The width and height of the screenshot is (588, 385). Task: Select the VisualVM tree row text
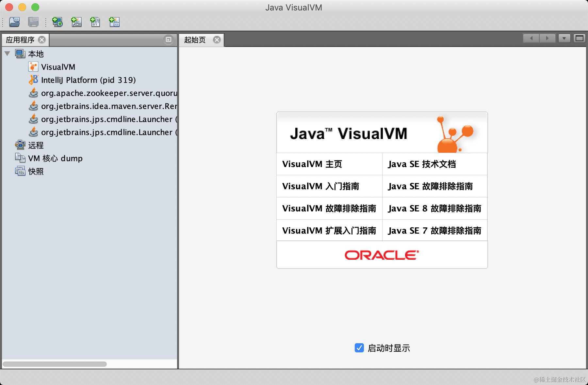tap(58, 67)
